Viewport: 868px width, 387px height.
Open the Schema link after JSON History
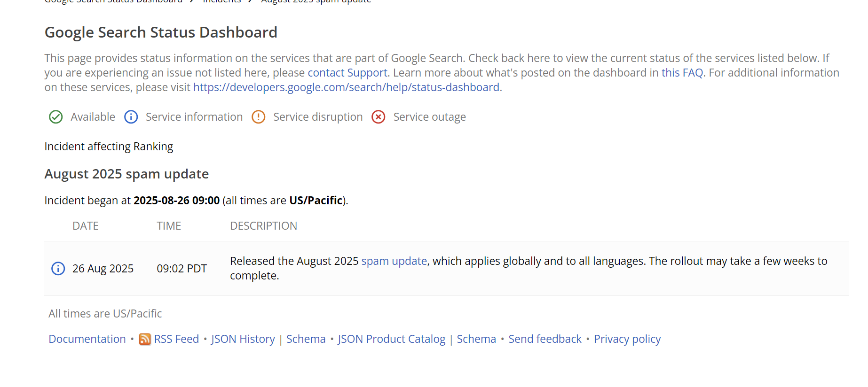pyautogui.click(x=306, y=339)
